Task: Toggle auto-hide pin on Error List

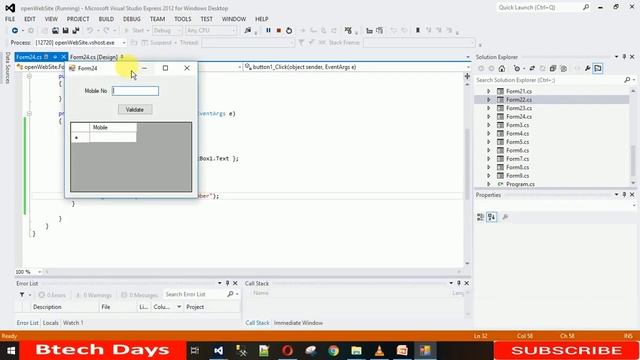Action: (x=227, y=283)
